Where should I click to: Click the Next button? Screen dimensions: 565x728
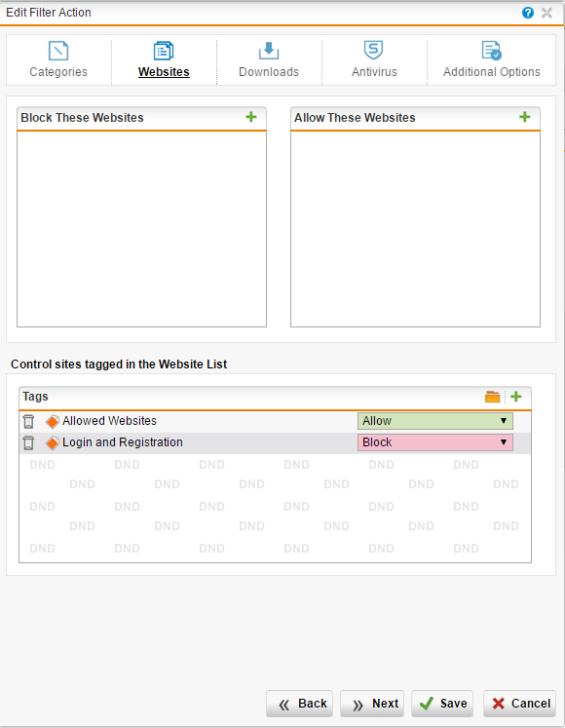[372, 704]
